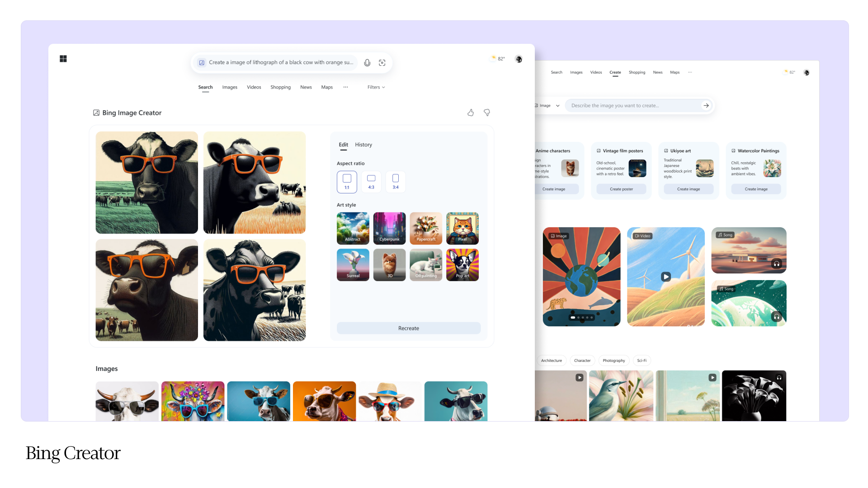This screenshot has width=868, height=488.
Task: Open the Shopping tab in the front window
Action: pos(281,87)
